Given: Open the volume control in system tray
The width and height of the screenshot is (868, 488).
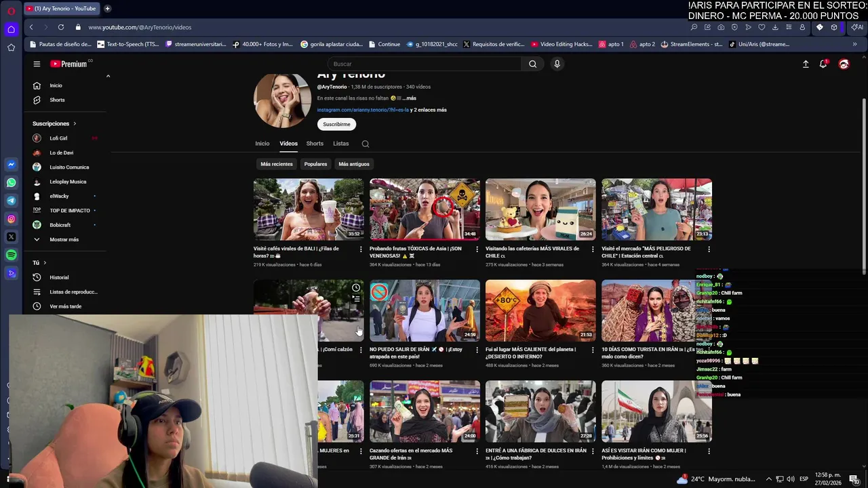Looking at the screenshot, I should coord(791,479).
